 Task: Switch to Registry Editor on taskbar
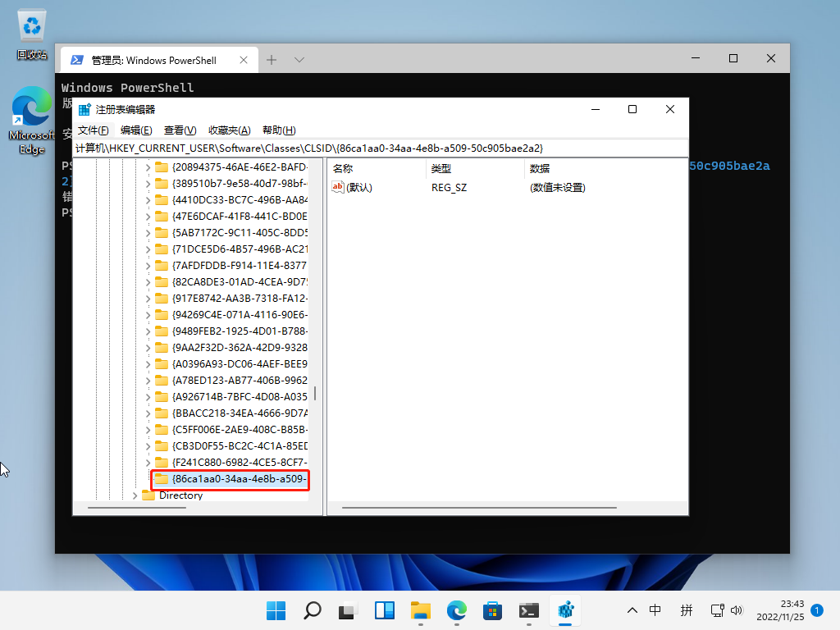point(565,610)
